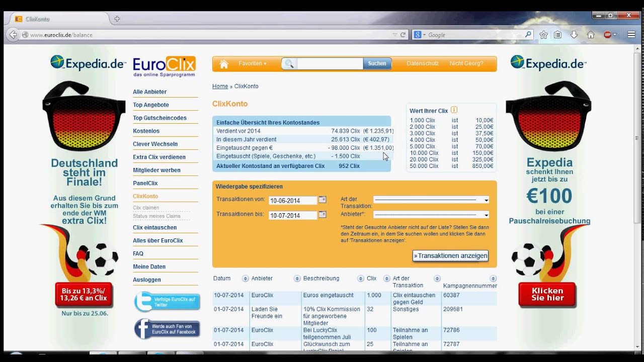The height and width of the screenshot is (362, 644).
Task: Open the Datenschutz link
Action: [x=423, y=64]
